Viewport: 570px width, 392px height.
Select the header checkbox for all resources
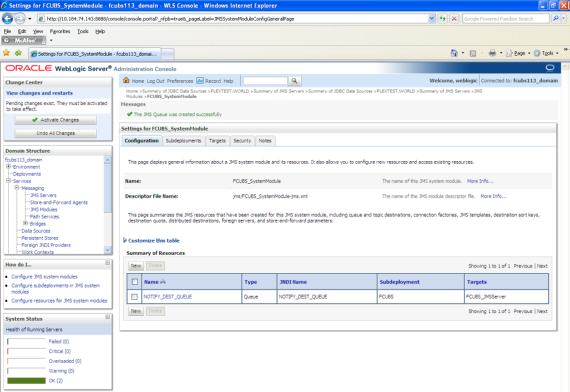click(x=135, y=282)
